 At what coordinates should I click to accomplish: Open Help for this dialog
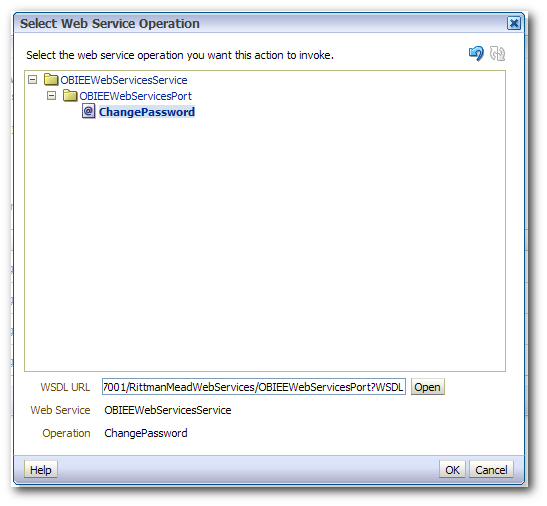pos(40,470)
